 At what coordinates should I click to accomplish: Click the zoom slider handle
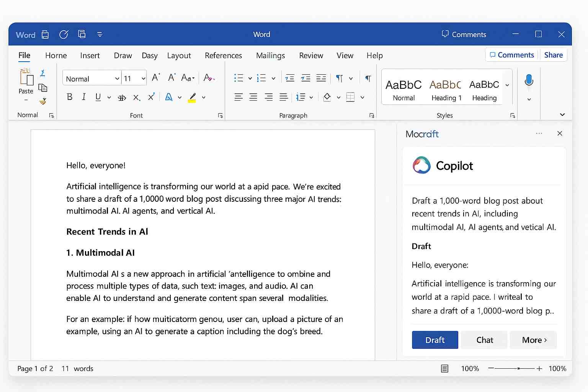click(518, 369)
